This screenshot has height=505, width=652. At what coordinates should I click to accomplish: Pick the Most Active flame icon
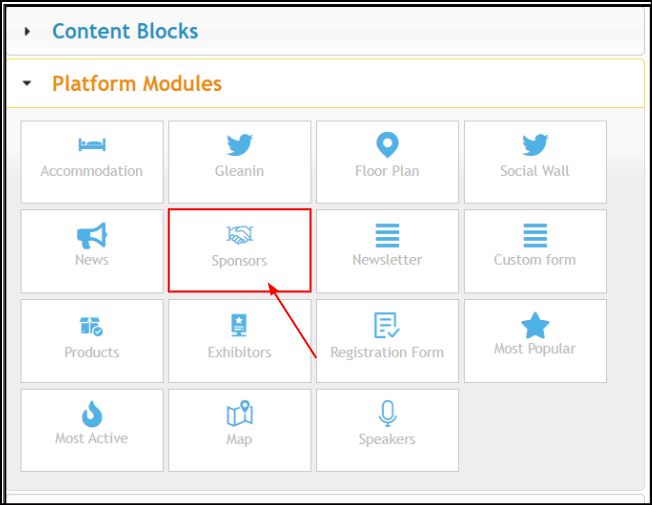tap(92, 414)
